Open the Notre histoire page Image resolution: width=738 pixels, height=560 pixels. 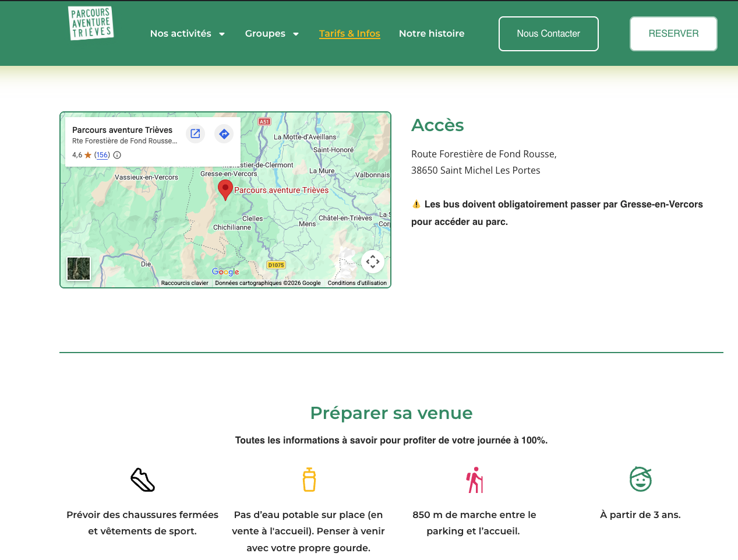point(432,34)
